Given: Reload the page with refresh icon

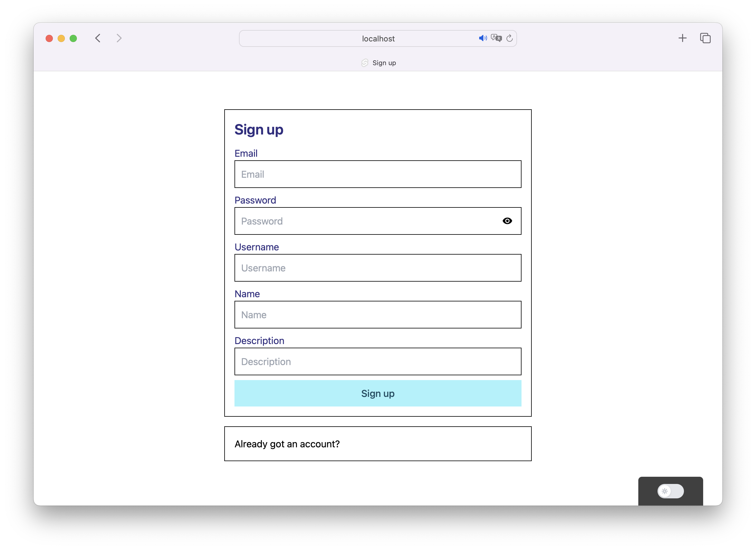Looking at the screenshot, I should pos(509,38).
